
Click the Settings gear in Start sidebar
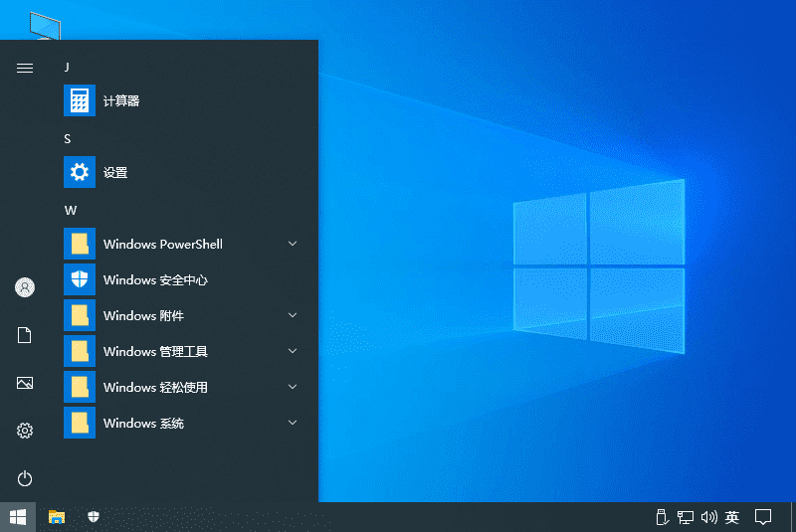(25, 431)
